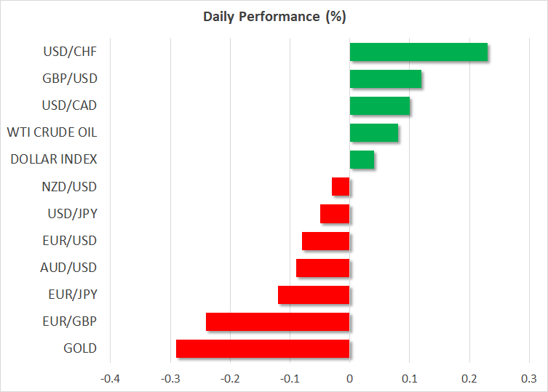
Task: Select the WTI Crude Oil bar
Action: coord(373,132)
